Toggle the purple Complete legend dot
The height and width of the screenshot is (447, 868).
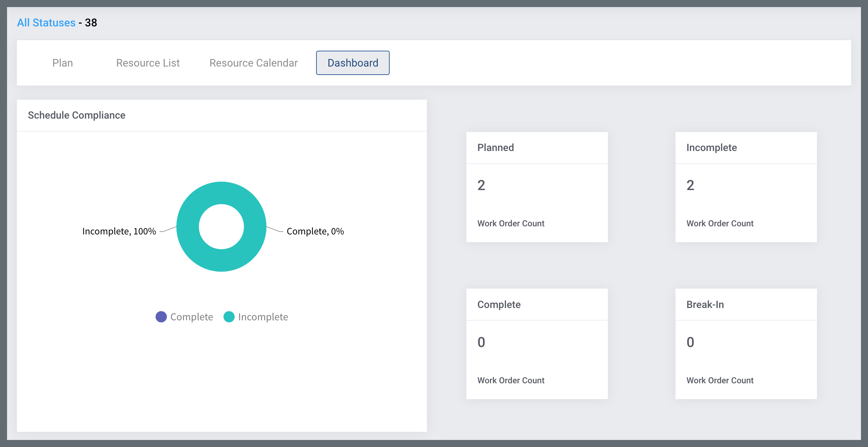tap(161, 317)
